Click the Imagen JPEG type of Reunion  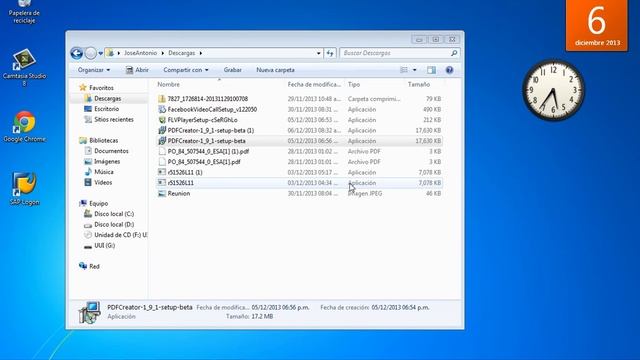point(365,193)
